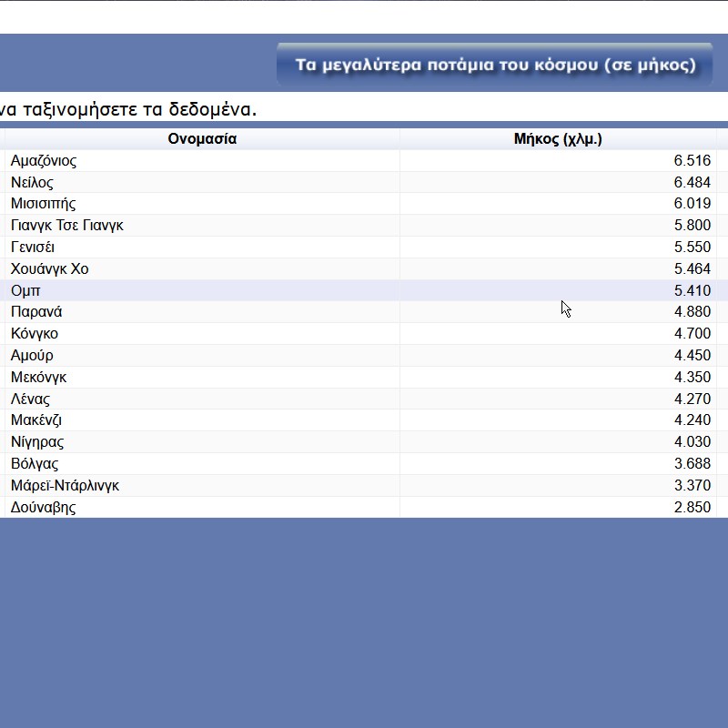728x728 pixels.
Task: Click the length value 3.688
Action: (x=692, y=463)
